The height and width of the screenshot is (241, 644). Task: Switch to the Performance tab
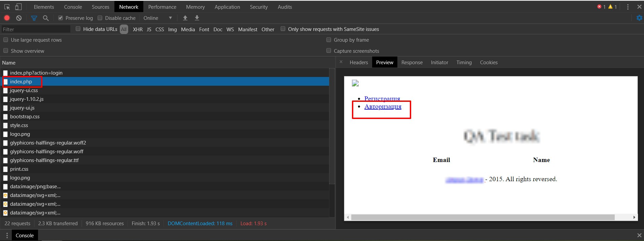(162, 7)
